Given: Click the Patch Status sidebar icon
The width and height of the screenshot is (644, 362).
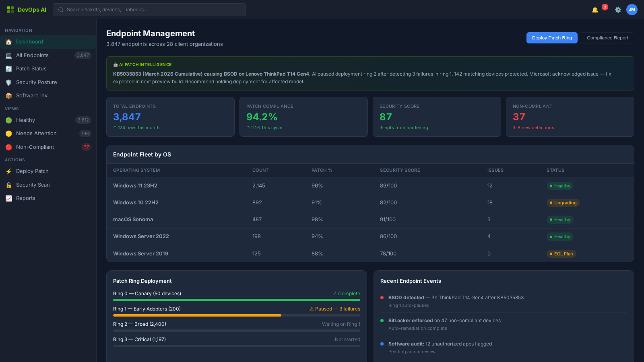Looking at the screenshot, I should pos(9,69).
